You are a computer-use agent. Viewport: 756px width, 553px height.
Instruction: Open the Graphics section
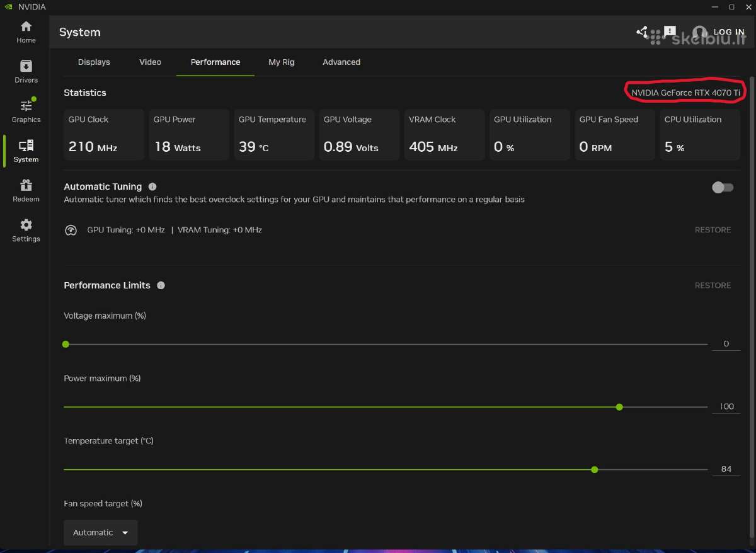coord(26,111)
